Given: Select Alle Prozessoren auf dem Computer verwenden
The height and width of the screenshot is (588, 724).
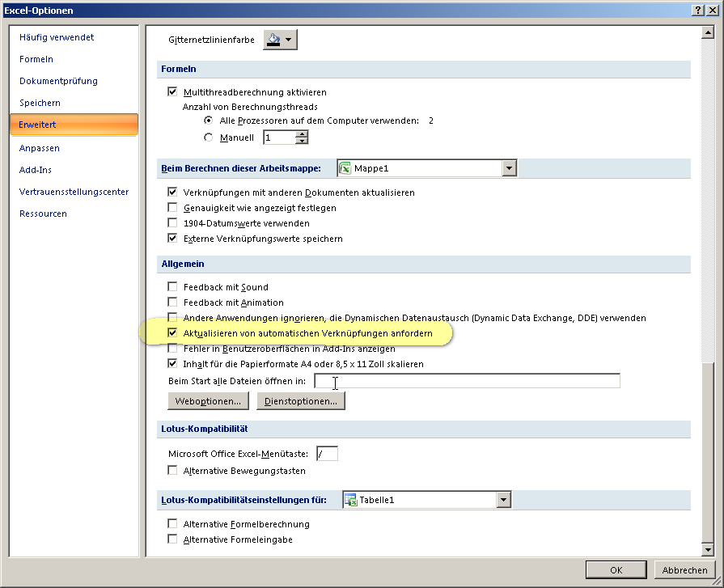Looking at the screenshot, I should point(209,121).
